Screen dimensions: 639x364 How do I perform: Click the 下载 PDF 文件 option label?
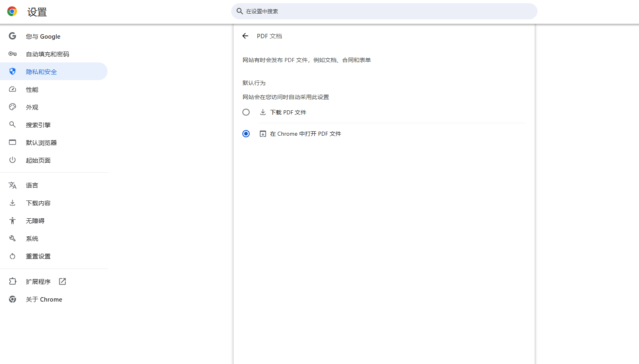click(288, 112)
